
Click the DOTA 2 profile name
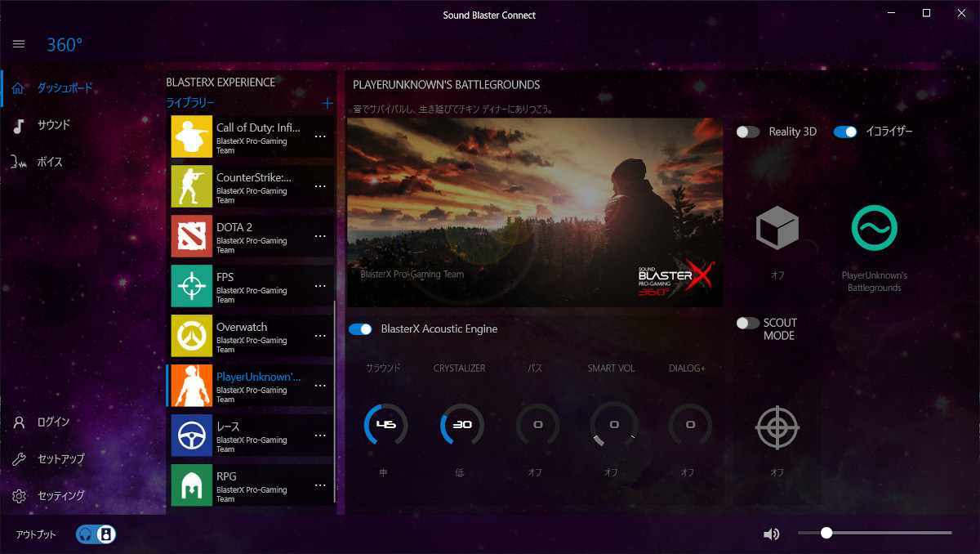click(x=234, y=227)
